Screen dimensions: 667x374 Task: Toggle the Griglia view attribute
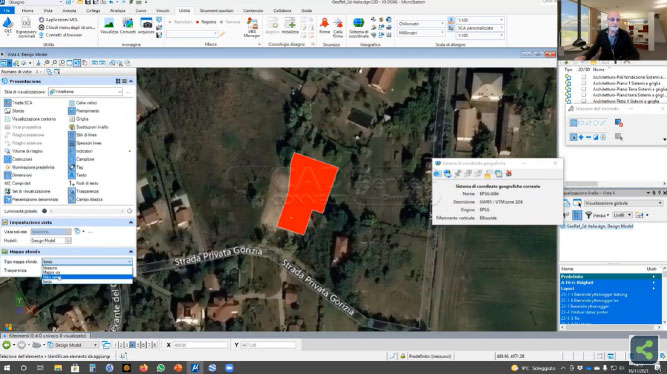tap(79, 119)
